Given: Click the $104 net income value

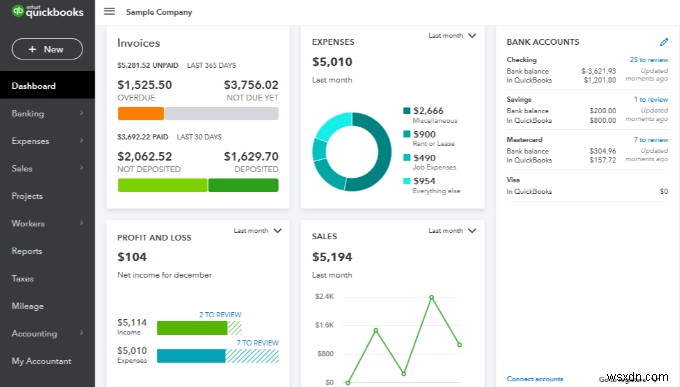Looking at the screenshot, I should click(132, 257).
